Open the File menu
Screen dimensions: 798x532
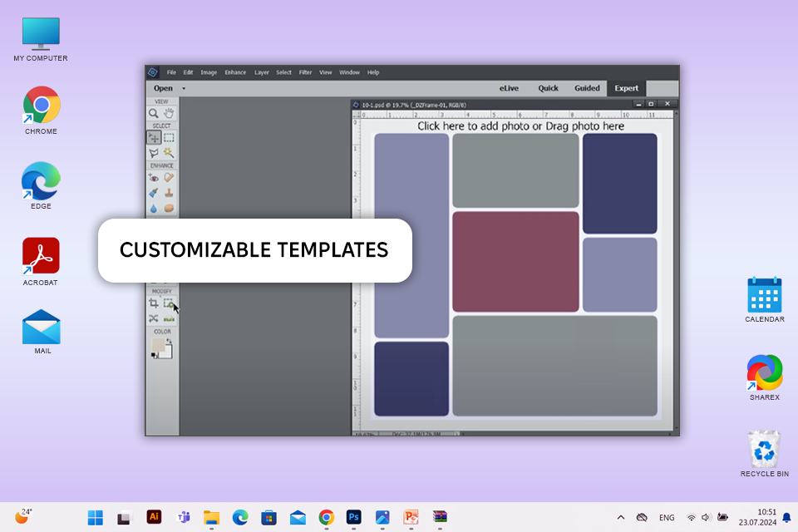click(x=171, y=72)
